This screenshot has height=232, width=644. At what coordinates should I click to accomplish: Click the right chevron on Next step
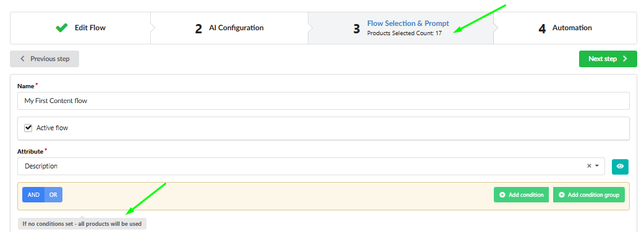625,59
